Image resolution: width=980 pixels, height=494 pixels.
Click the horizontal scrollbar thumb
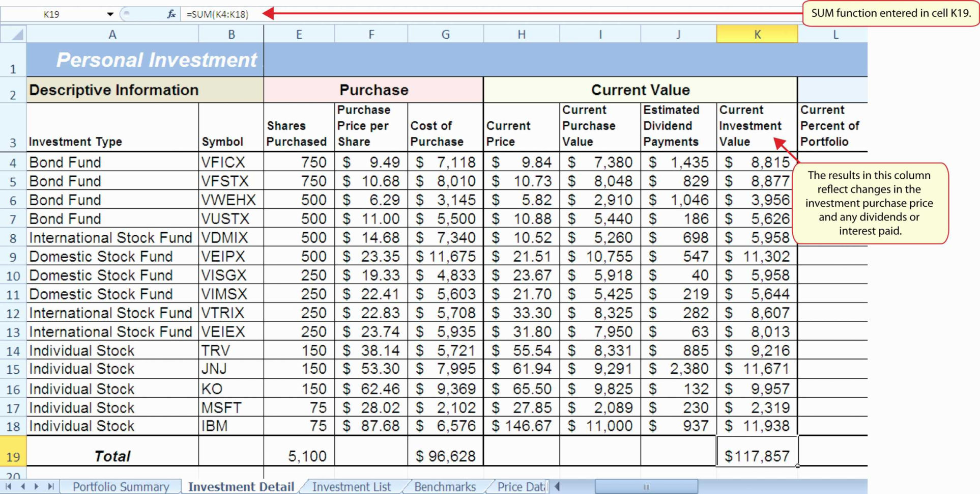(x=646, y=487)
